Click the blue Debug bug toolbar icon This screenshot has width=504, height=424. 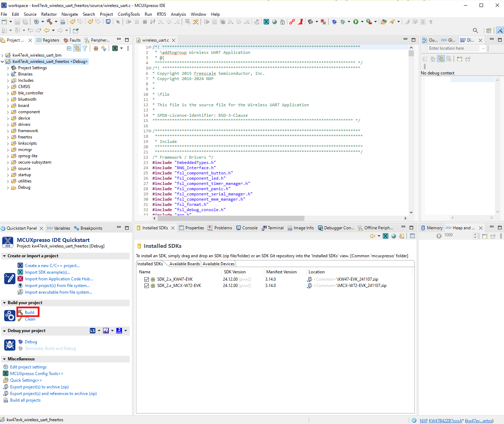[334, 22]
